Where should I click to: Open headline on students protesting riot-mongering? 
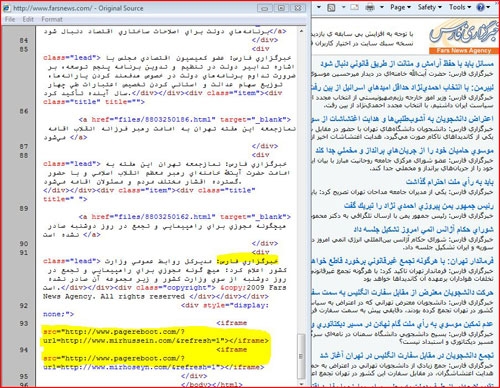(x=403, y=119)
